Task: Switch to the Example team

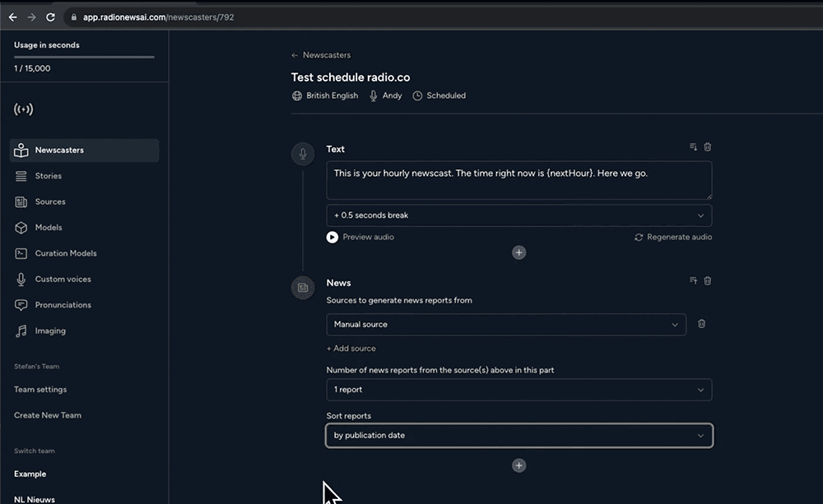Action: point(30,474)
